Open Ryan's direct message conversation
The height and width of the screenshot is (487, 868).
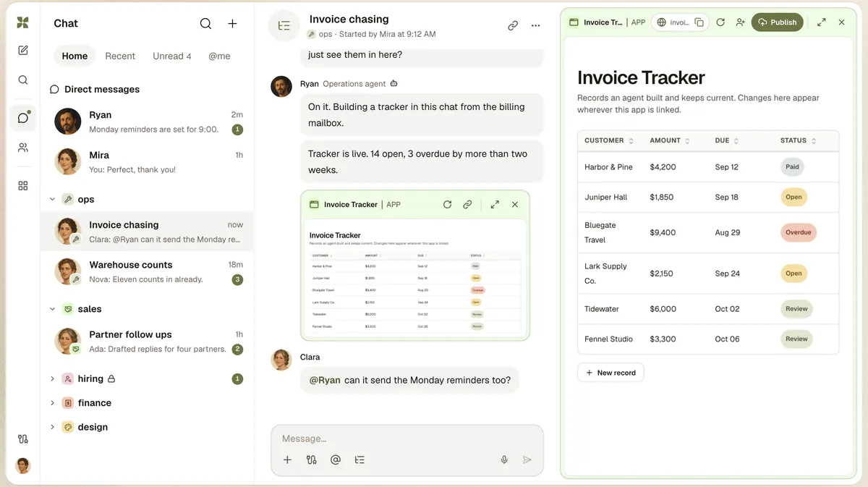click(x=147, y=122)
